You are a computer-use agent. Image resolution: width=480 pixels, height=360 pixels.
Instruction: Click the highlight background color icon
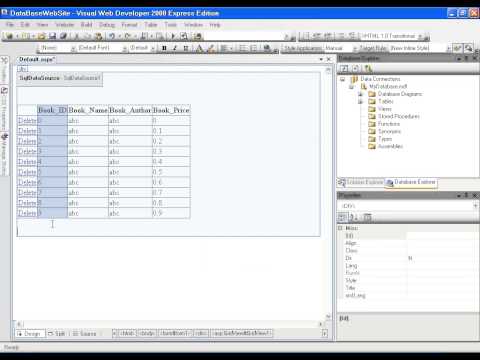click(x=210, y=48)
